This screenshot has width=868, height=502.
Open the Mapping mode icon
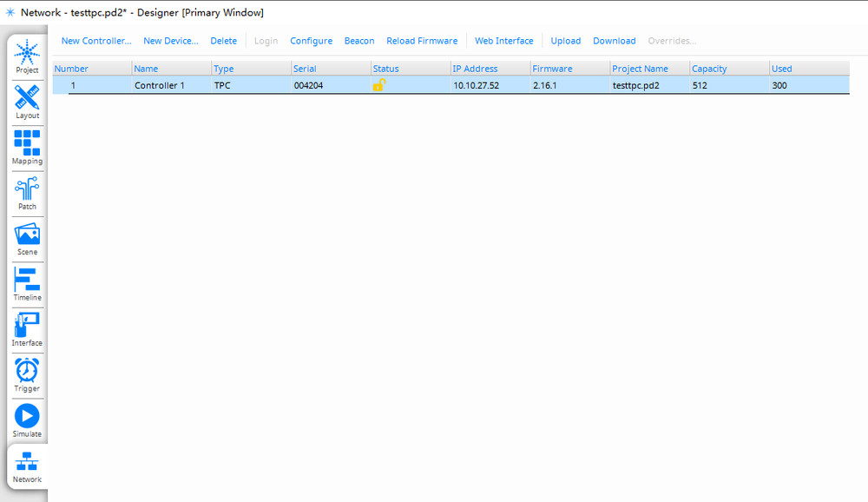[x=27, y=144]
